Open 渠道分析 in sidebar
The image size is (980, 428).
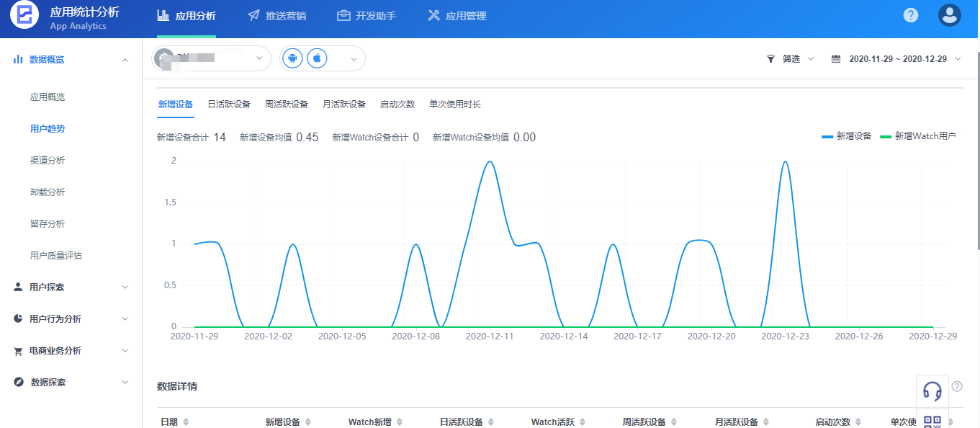(x=48, y=160)
